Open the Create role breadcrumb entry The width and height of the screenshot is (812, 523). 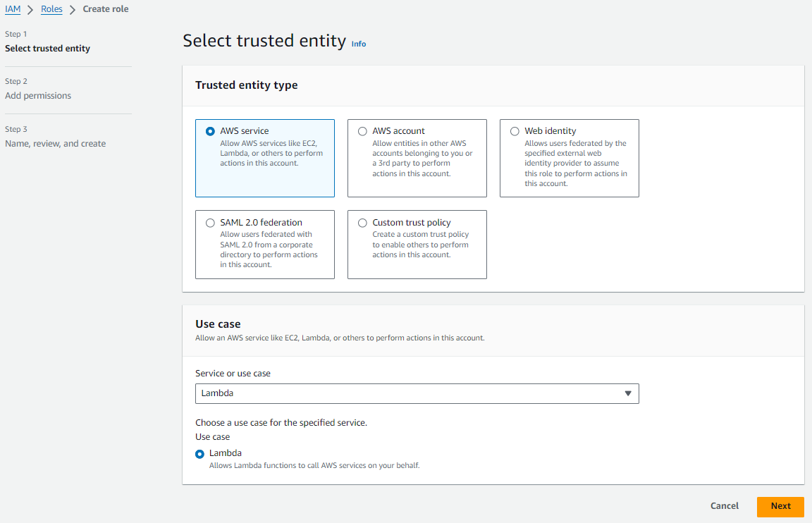[106, 8]
